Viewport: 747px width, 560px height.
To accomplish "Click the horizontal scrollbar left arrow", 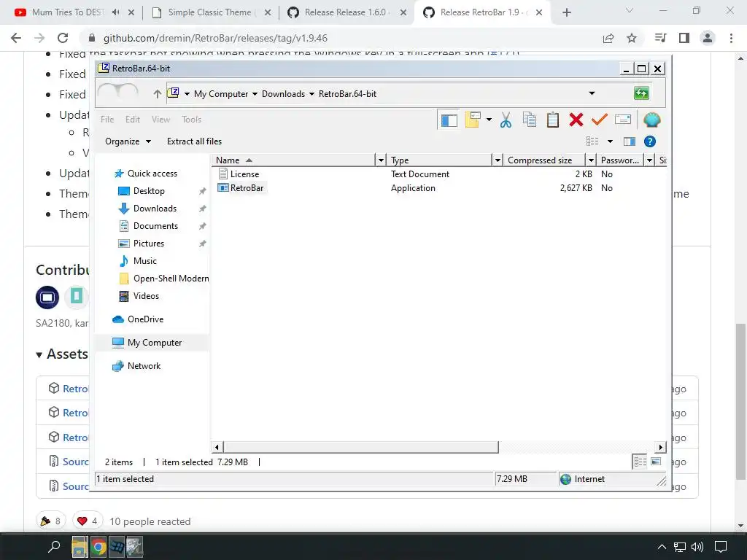I will (x=217, y=447).
